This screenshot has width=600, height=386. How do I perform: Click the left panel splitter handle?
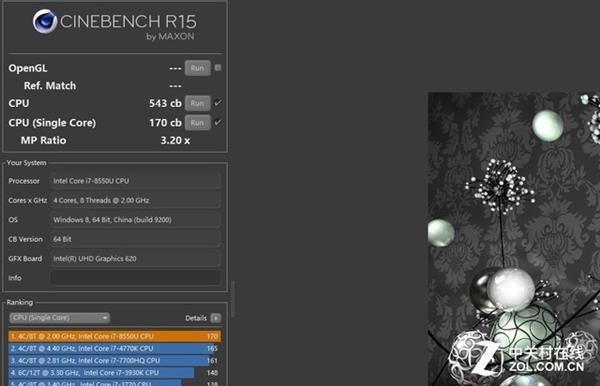tap(233, 299)
